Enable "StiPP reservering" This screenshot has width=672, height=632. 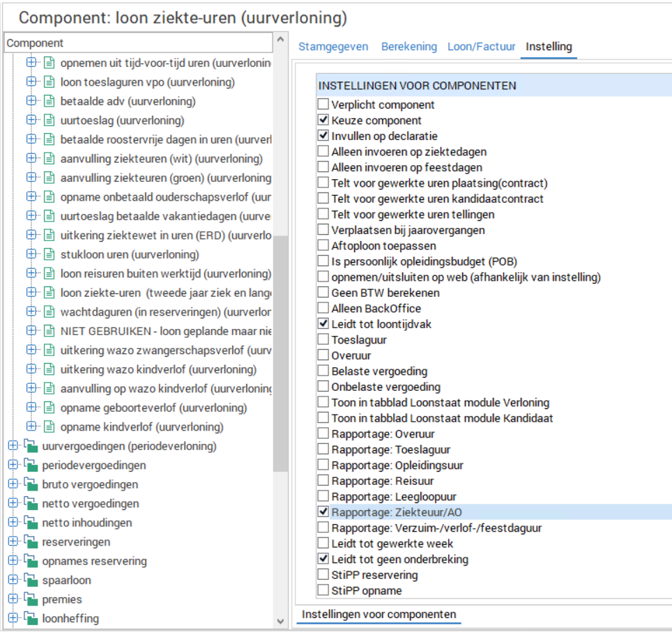(x=323, y=574)
